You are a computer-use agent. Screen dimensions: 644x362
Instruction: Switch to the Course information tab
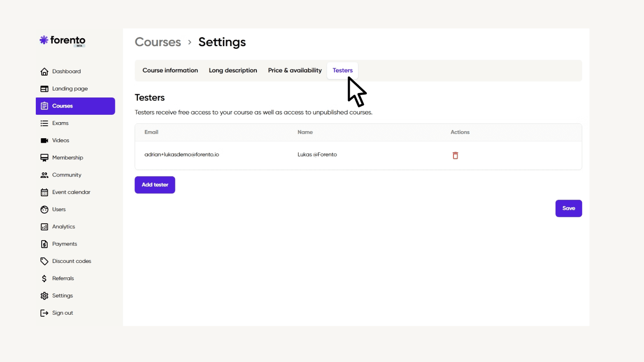pos(170,70)
